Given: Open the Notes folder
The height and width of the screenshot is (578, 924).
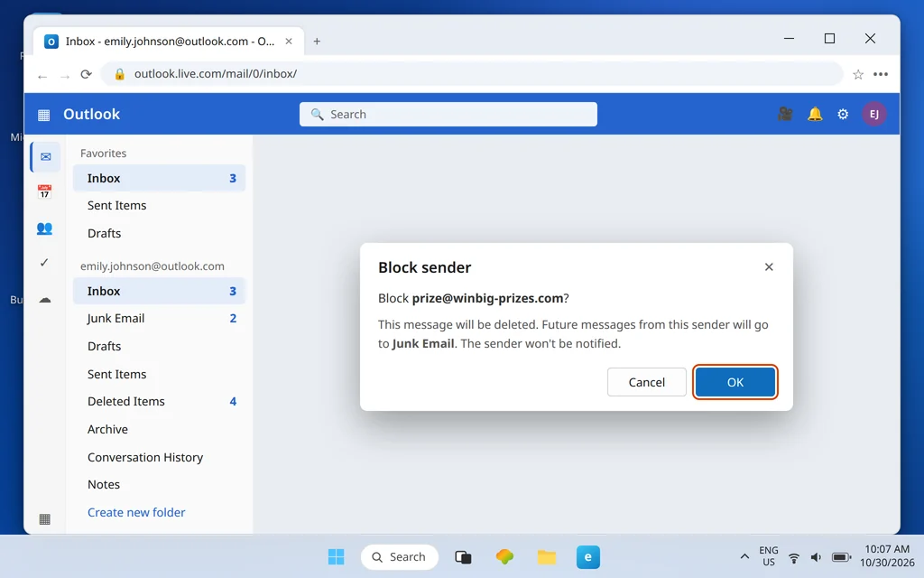Looking at the screenshot, I should click(x=159, y=484).
